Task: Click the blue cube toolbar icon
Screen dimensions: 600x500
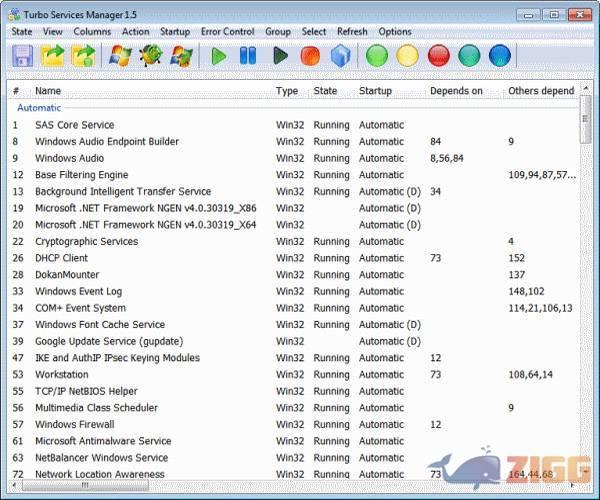Action: pos(340,56)
